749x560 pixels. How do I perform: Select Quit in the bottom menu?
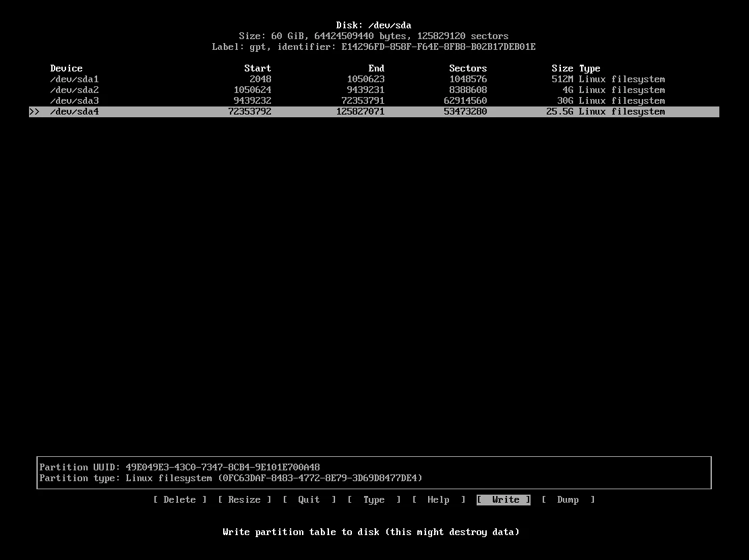(x=309, y=499)
